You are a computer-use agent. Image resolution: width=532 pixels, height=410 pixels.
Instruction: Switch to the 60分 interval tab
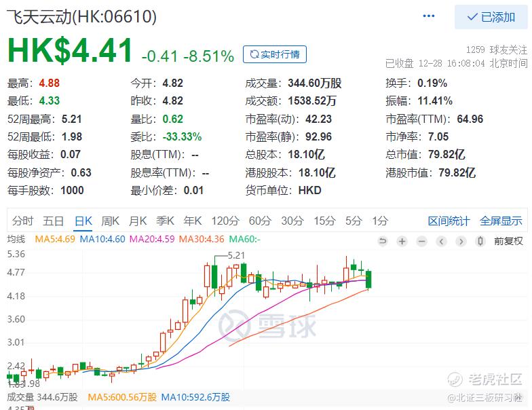click(260, 221)
